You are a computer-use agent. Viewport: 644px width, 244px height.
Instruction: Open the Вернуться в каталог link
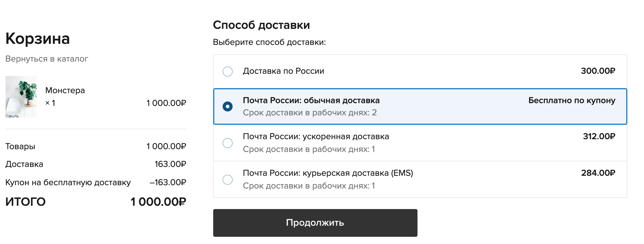tap(47, 59)
